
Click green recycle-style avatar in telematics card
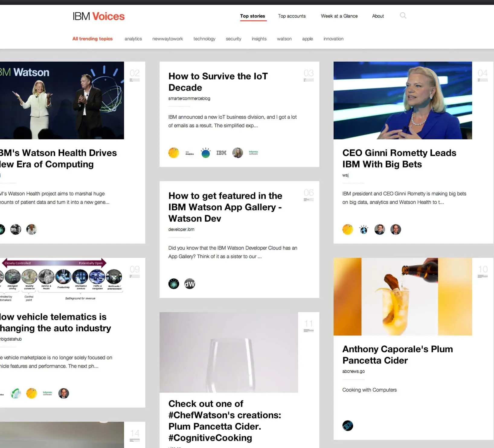tap(16, 393)
